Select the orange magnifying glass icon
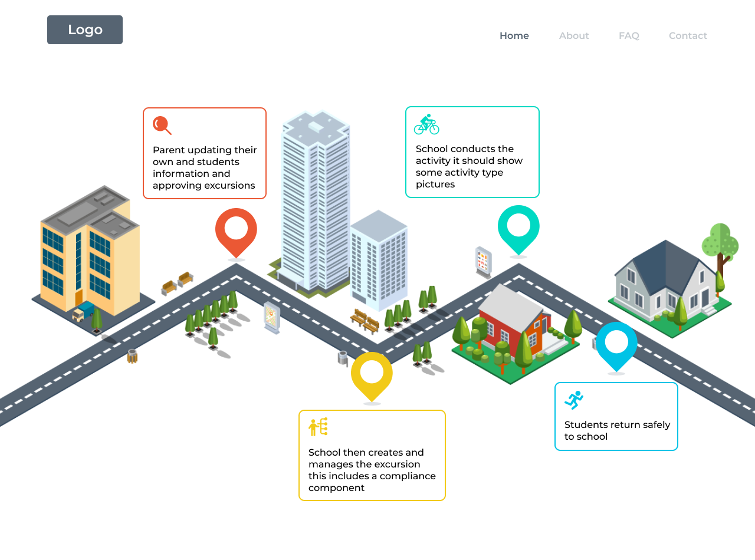The height and width of the screenshot is (560, 755). pyautogui.click(x=162, y=126)
